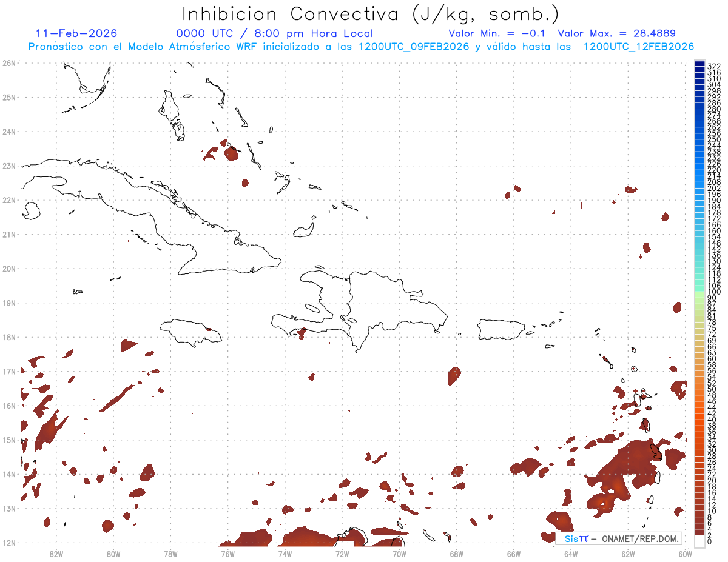Screen dimensions: 728x562
Task: Click the color bar value '118'
Action: coord(714,273)
